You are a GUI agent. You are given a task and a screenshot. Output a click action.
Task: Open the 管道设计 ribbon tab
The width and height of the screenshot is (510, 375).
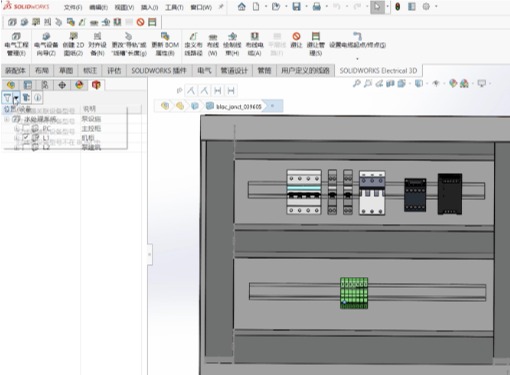click(234, 71)
